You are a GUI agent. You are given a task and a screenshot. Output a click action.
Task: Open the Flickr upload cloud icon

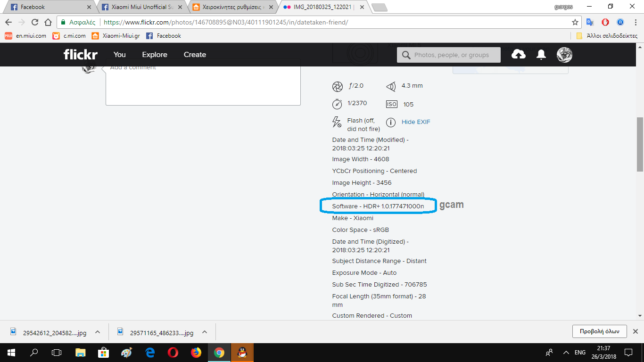[x=519, y=55]
